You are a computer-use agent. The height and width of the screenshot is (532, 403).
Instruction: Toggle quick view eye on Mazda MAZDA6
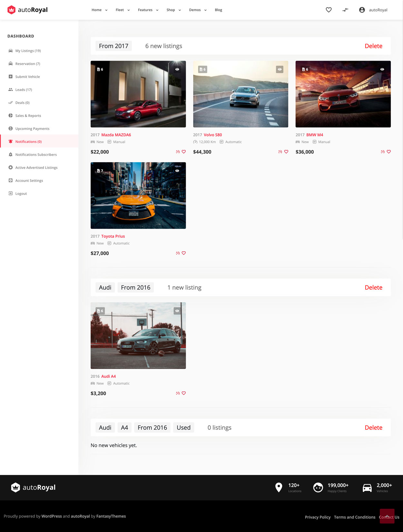(177, 69)
